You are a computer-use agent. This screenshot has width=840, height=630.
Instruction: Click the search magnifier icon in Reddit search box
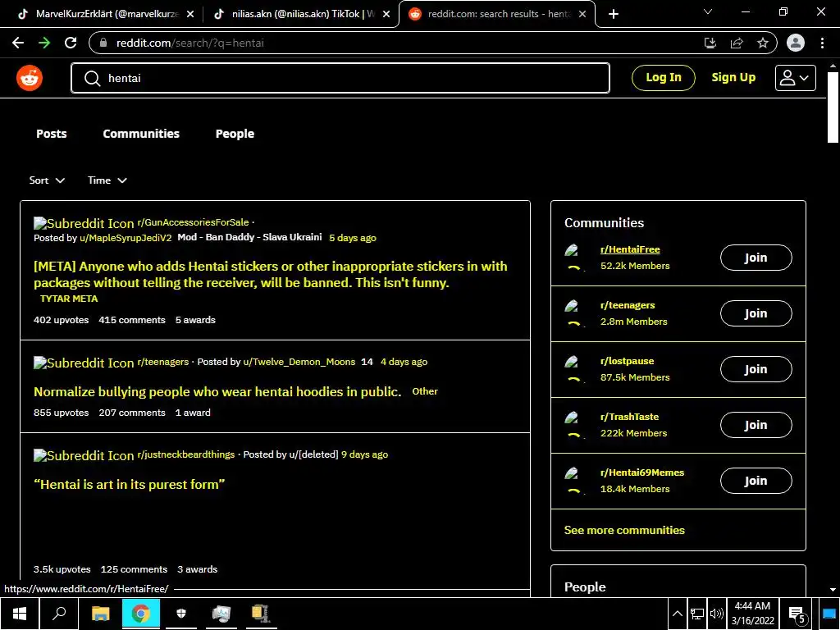92,78
